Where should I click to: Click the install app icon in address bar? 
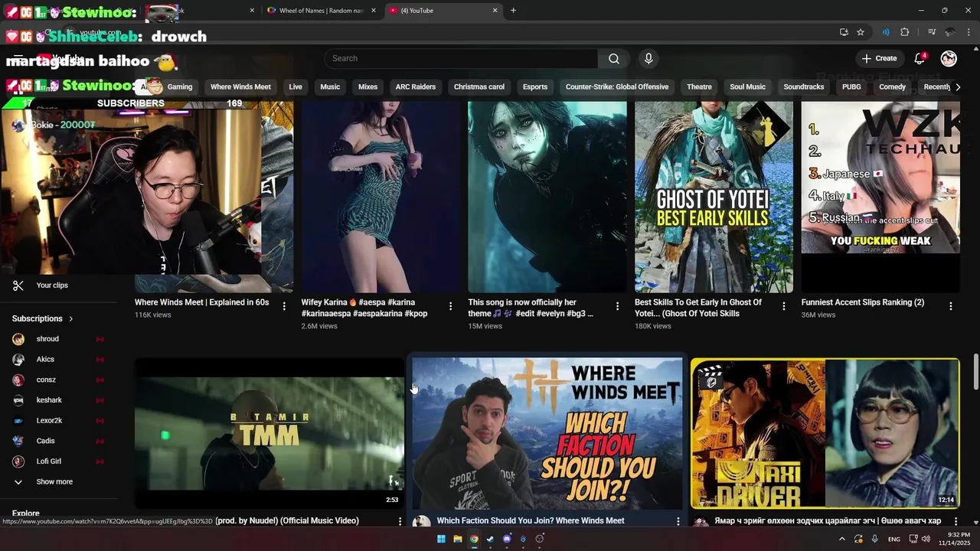coord(844,32)
